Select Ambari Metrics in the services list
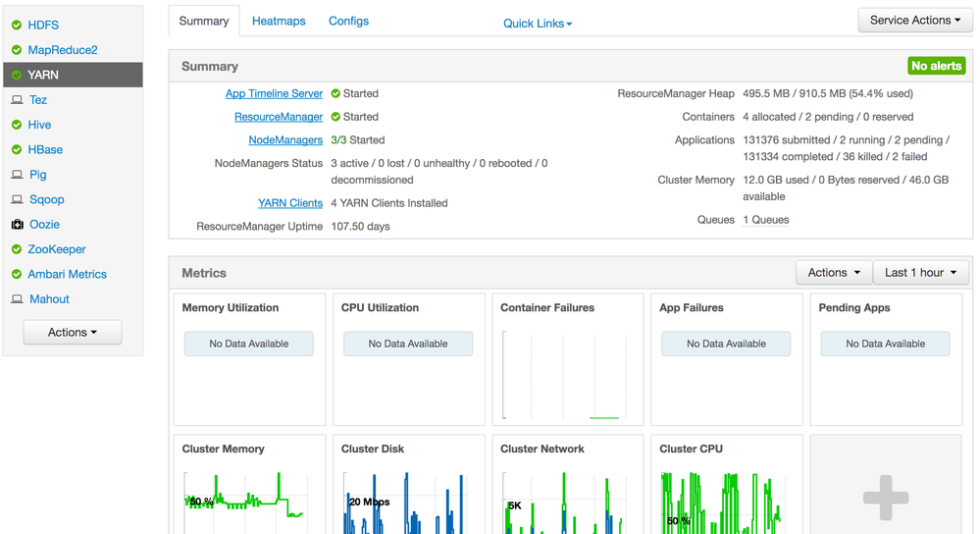This screenshot has width=980, height=534. point(67,274)
